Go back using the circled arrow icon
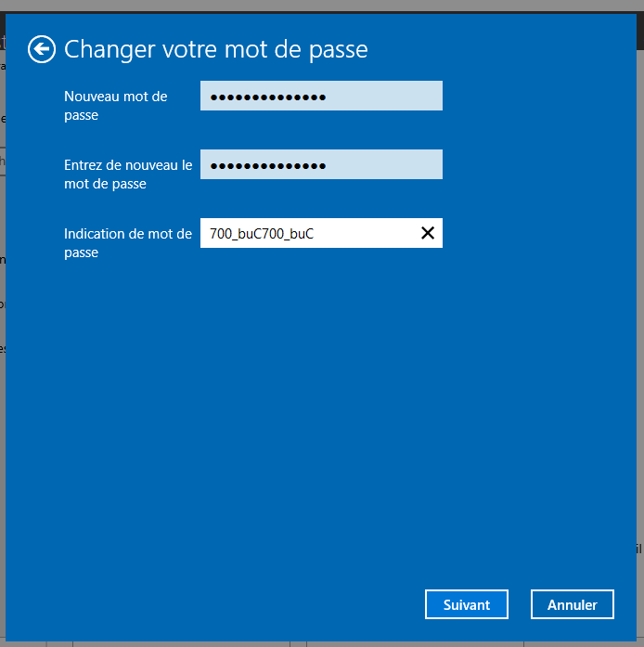The image size is (644, 647). [x=42, y=49]
